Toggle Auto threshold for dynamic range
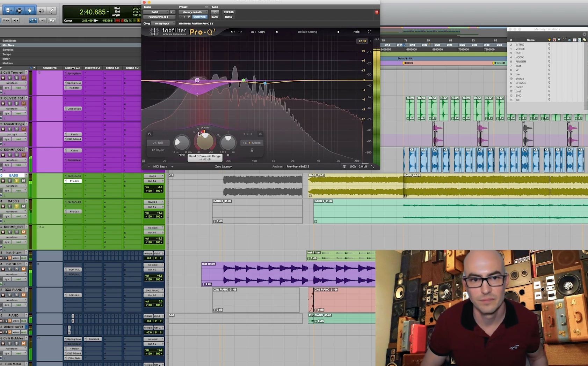Image resolution: width=588 pixels, height=366 pixels. click(205, 128)
